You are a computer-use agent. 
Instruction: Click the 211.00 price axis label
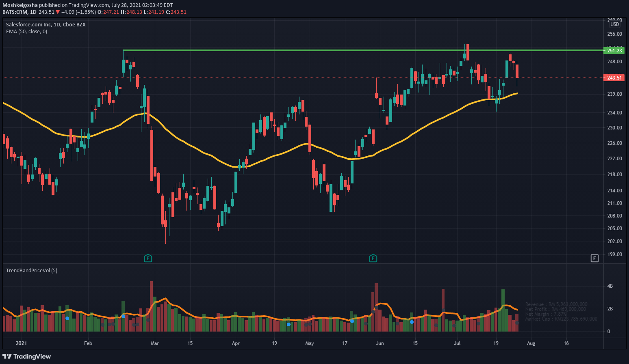[x=614, y=203]
